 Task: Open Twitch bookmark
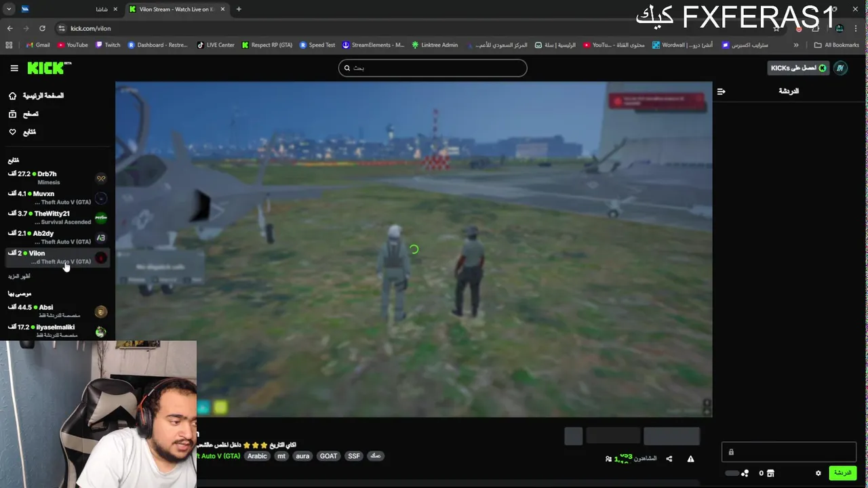point(108,45)
